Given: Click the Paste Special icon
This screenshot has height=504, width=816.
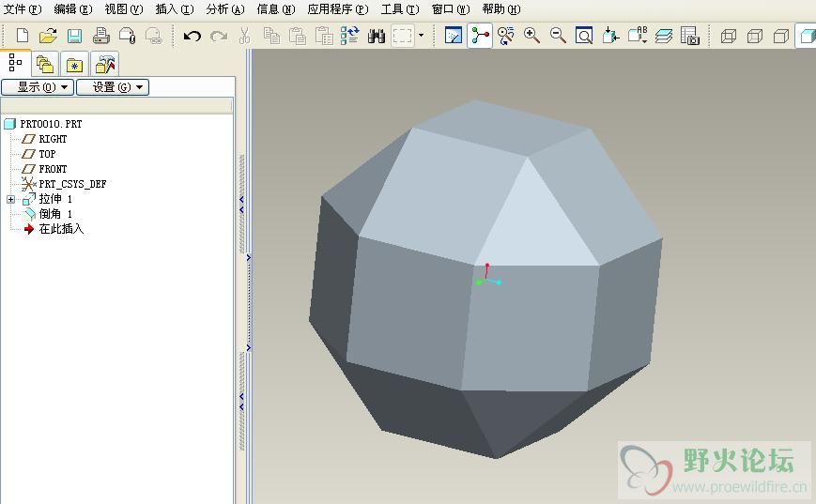Looking at the screenshot, I should pyautogui.click(x=324, y=36).
